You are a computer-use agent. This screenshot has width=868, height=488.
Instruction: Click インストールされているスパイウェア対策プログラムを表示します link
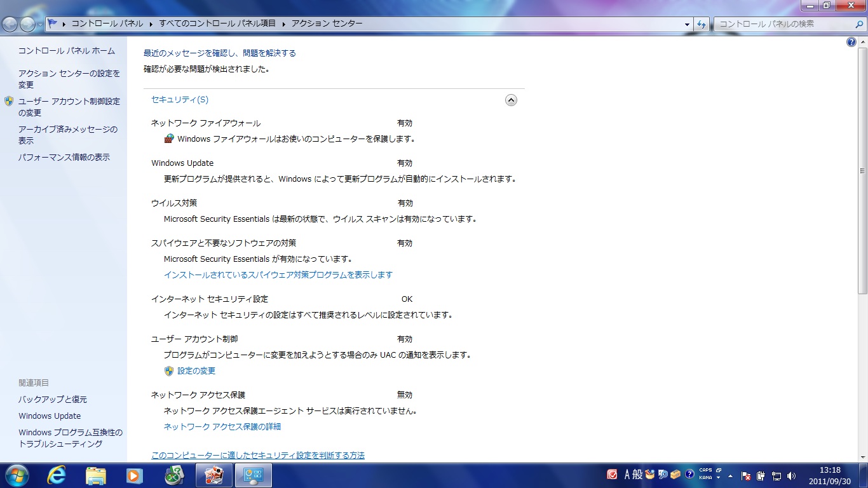point(278,275)
